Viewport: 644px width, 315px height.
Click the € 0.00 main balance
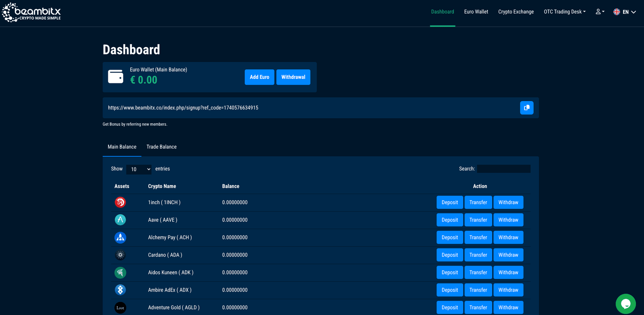tap(144, 80)
